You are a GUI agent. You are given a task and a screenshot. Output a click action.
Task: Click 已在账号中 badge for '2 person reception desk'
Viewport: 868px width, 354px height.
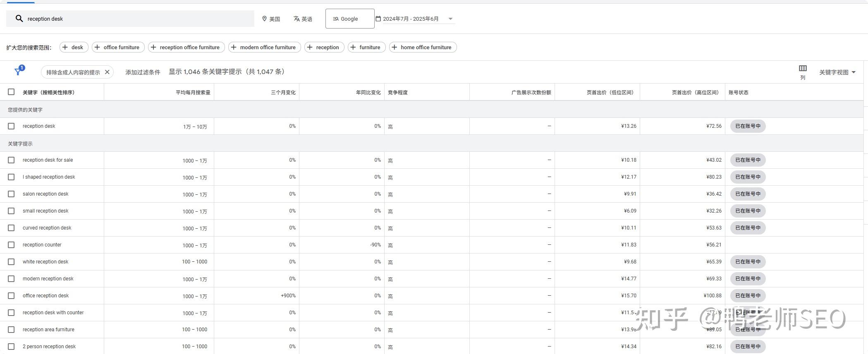(x=748, y=347)
